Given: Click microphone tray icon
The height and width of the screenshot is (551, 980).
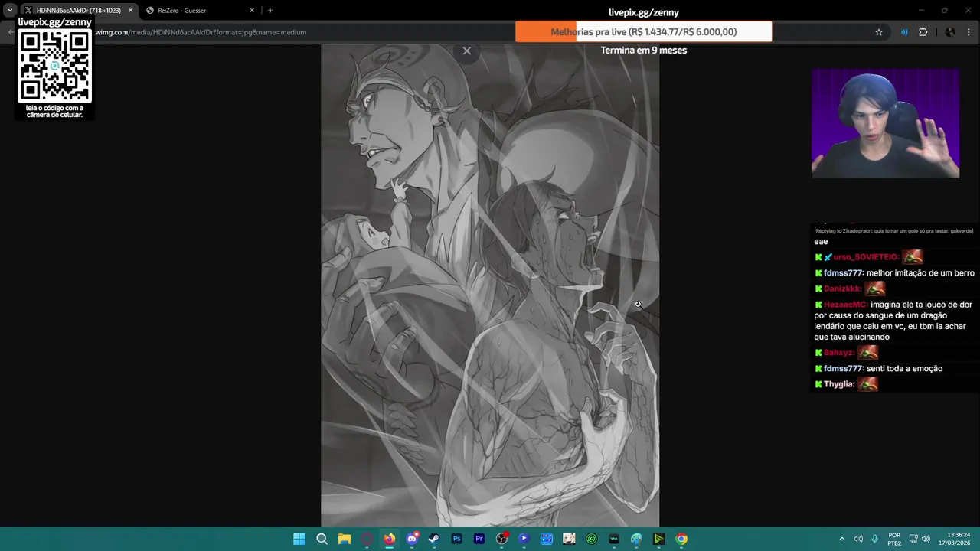Looking at the screenshot, I should click(x=874, y=539).
